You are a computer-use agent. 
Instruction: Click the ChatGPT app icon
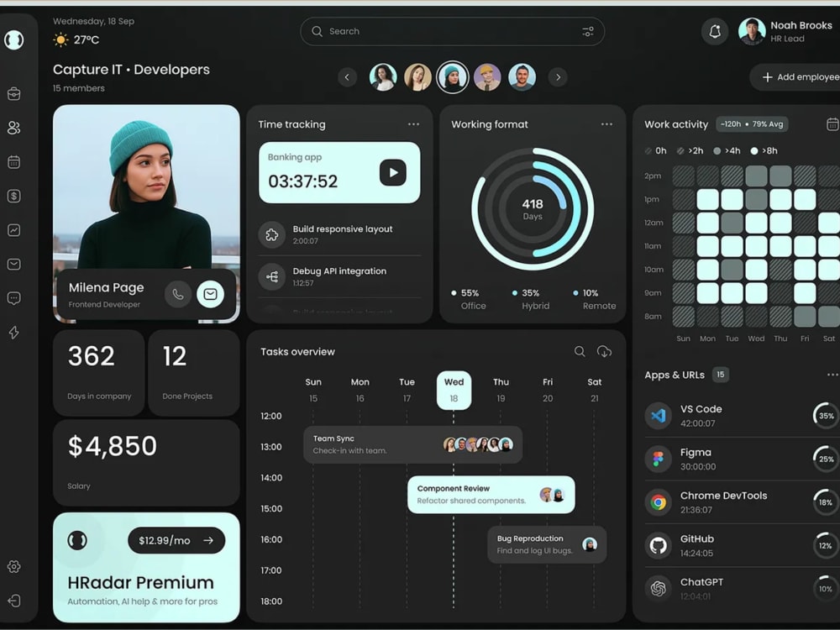(658, 588)
